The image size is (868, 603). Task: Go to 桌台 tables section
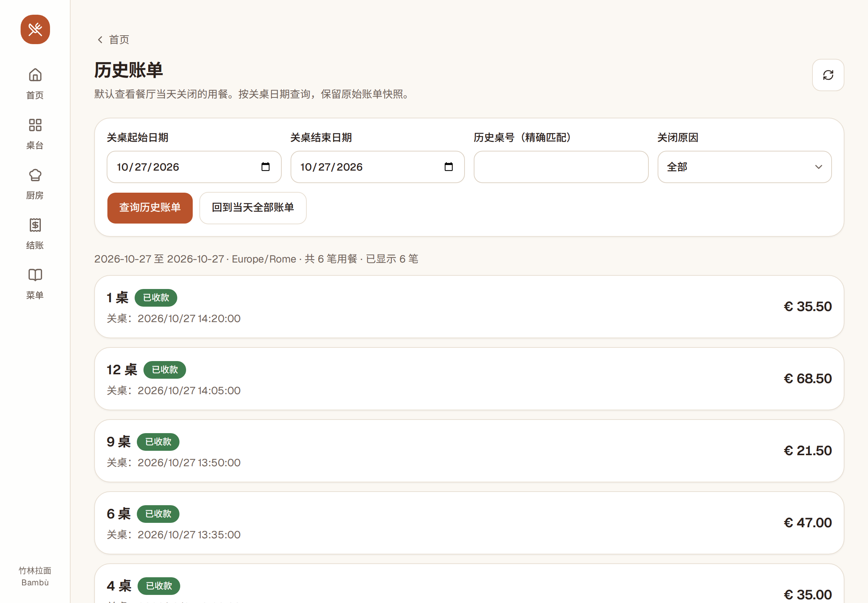35,134
